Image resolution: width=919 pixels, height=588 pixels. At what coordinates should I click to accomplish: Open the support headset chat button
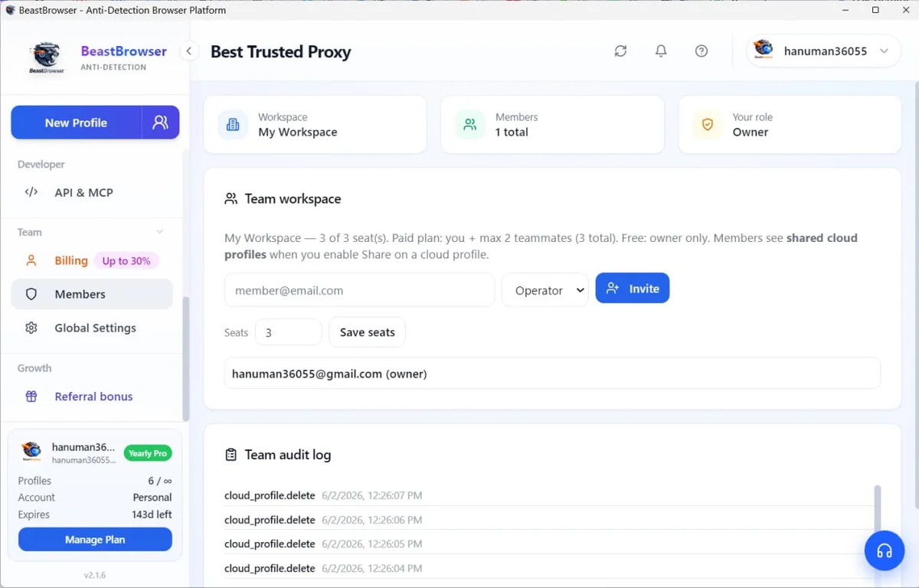tap(885, 550)
